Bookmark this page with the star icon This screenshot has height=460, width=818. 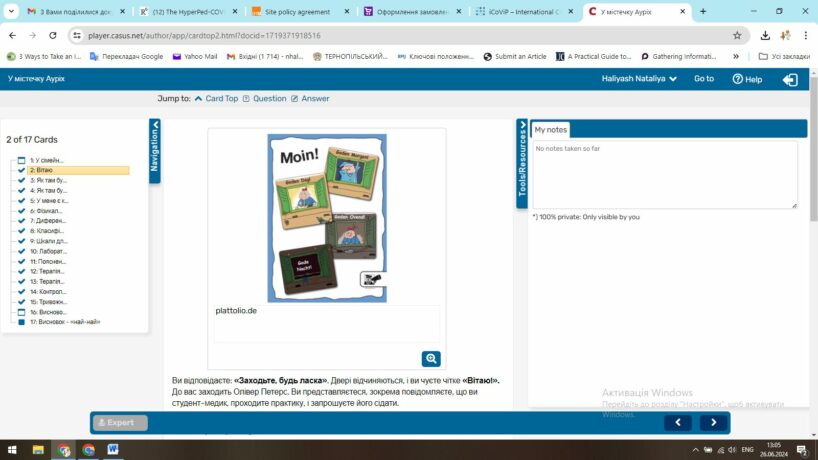coord(737,34)
